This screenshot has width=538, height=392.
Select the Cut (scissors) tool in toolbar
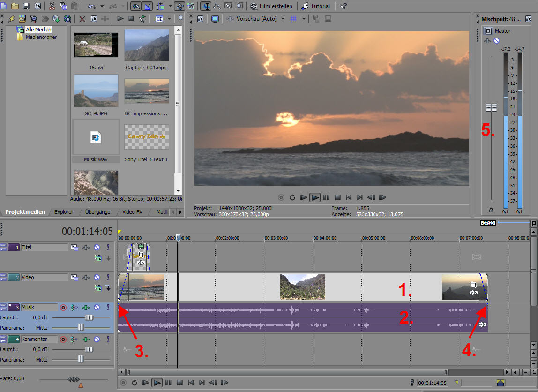pos(52,7)
